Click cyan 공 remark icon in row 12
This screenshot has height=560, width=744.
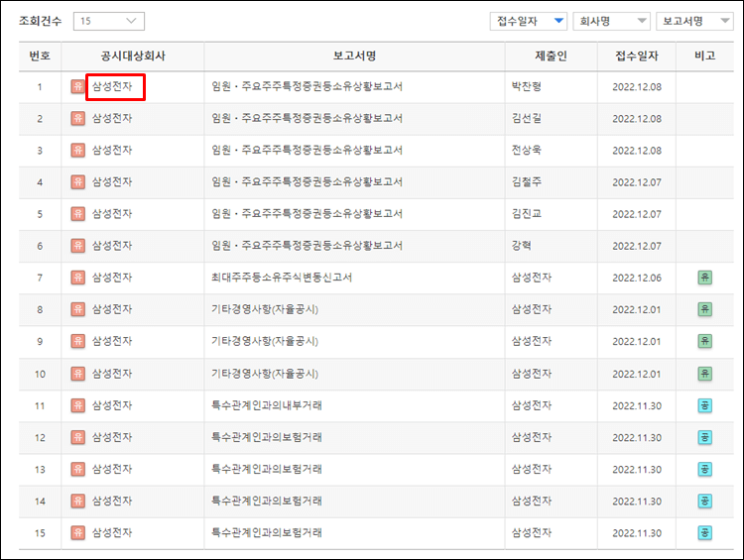point(704,437)
